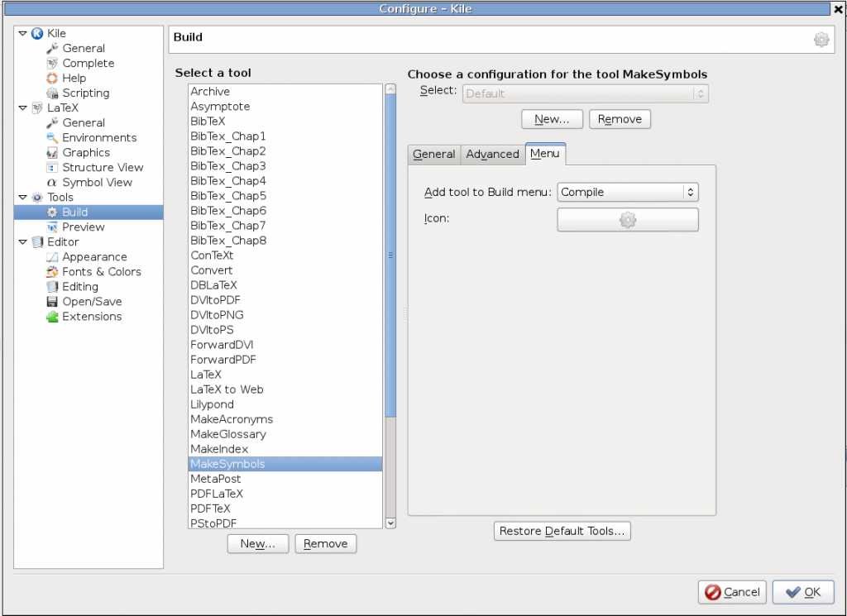
Task: Select BibTex_Chap1 tool
Action: [285, 136]
